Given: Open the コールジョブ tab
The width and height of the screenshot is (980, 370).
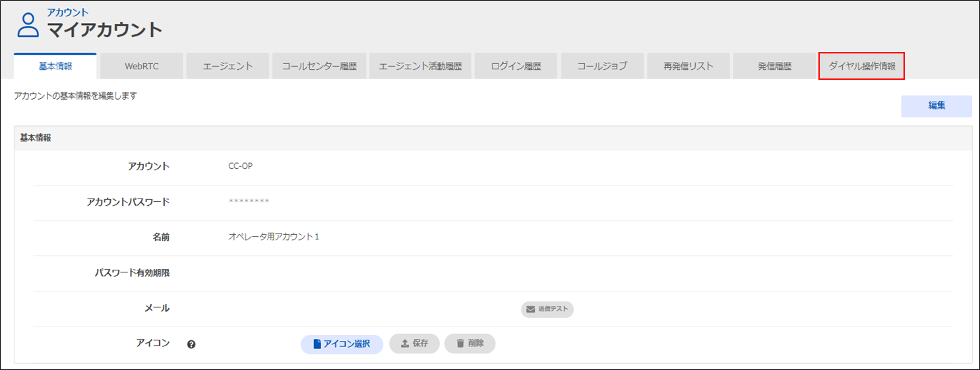Looking at the screenshot, I should (x=601, y=67).
